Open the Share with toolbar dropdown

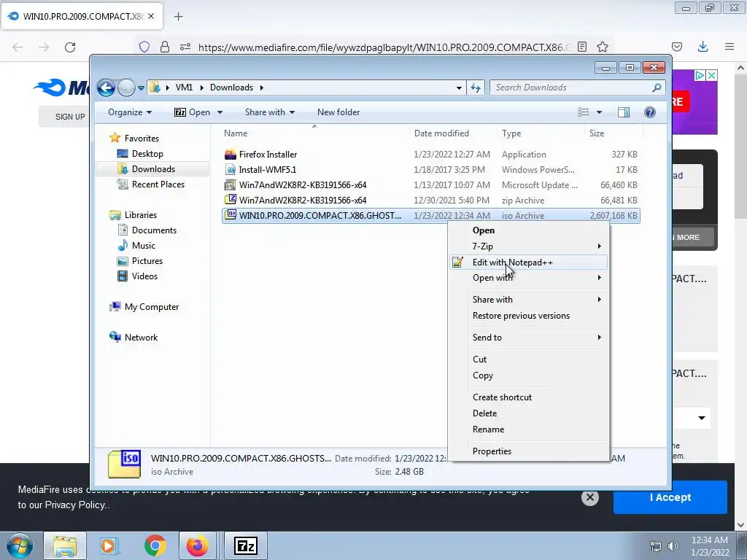click(270, 112)
